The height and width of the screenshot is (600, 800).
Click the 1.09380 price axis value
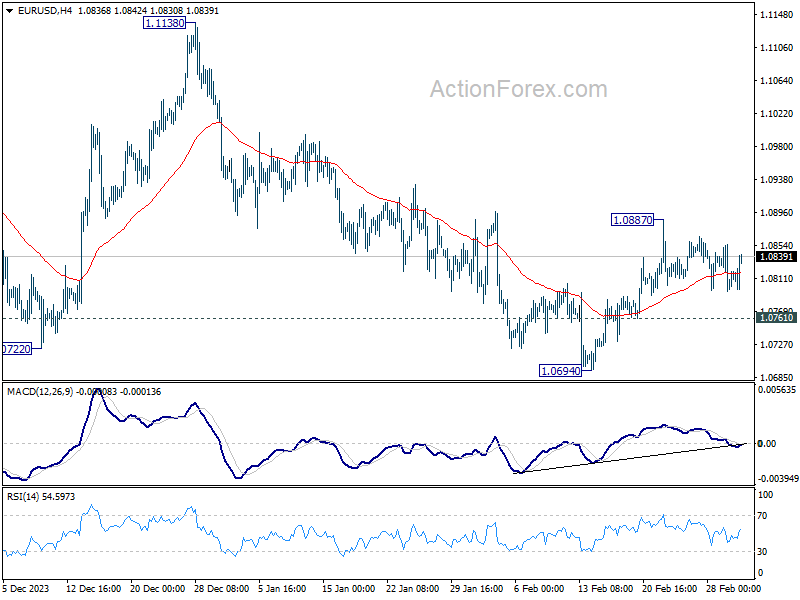click(777, 180)
